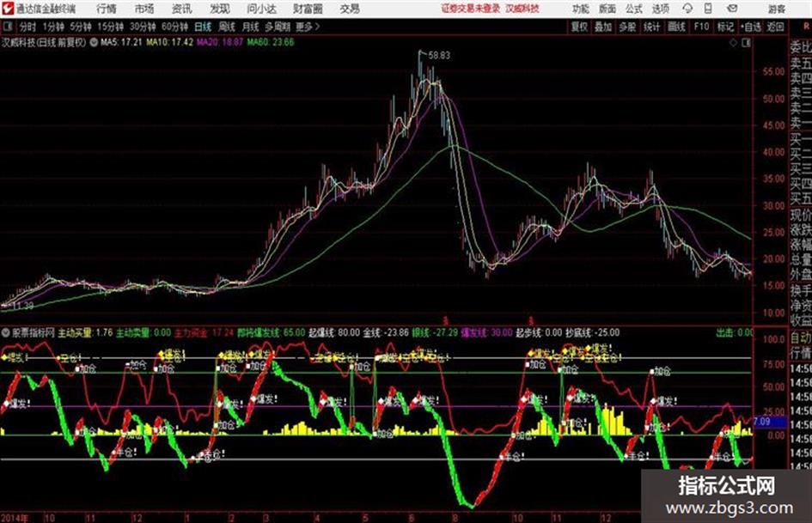Click the 画线 drawing toolbar button
This screenshot has width=812, height=523.
[676, 27]
